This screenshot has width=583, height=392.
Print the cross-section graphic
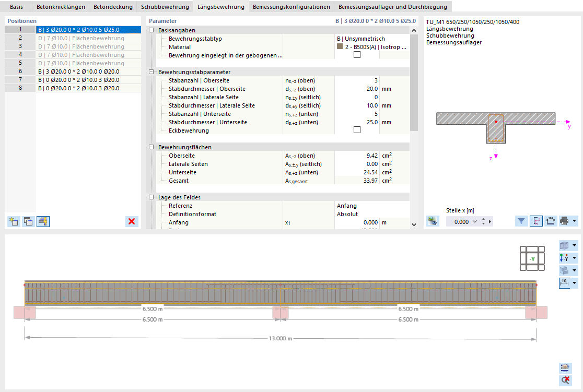click(x=564, y=221)
